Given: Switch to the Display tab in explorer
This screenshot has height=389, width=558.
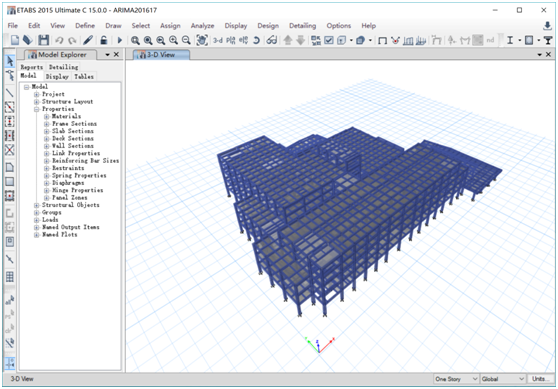Looking at the screenshot, I should click(57, 77).
